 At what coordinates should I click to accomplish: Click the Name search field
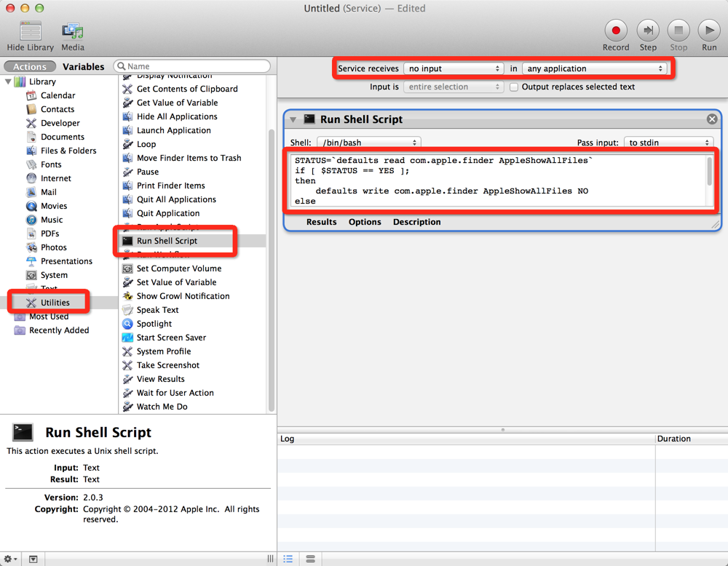[192, 66]
